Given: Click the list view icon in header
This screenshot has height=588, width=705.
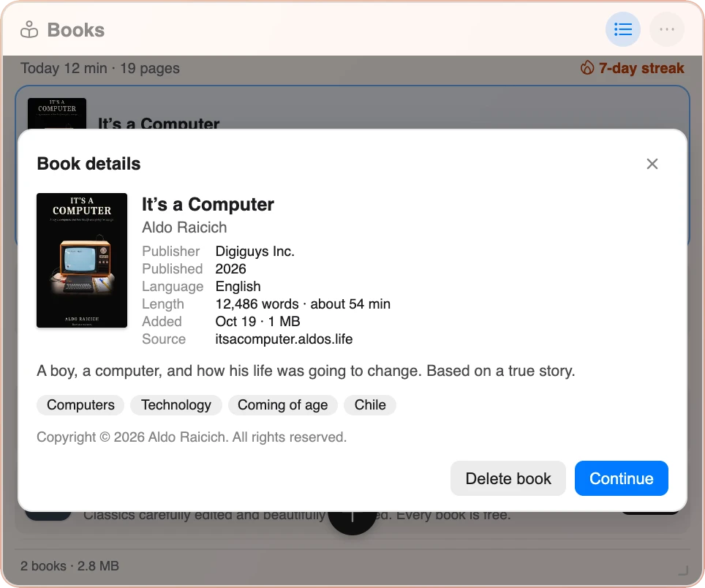Looking at the screenshot, I should click(622, 30).
